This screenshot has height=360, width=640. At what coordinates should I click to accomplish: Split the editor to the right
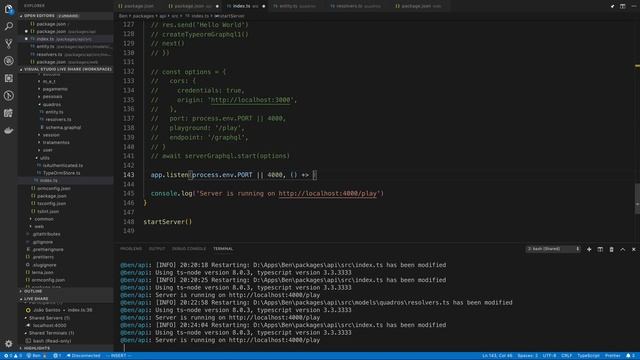[622, 6]
